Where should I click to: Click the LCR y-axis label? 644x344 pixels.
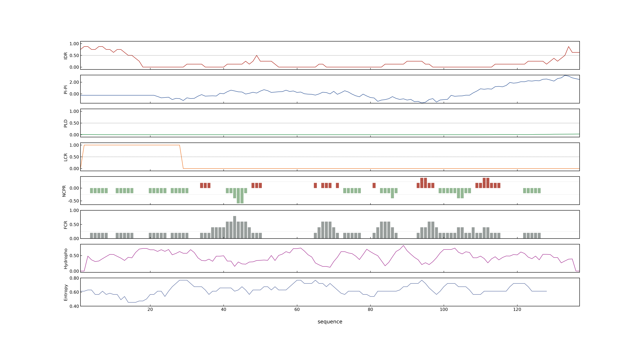66,157
